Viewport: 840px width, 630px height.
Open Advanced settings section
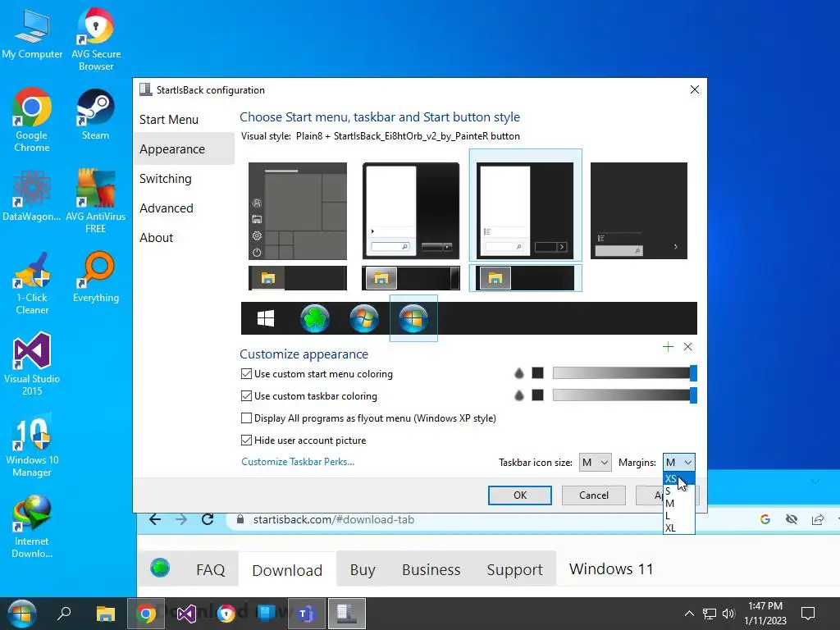166,208
